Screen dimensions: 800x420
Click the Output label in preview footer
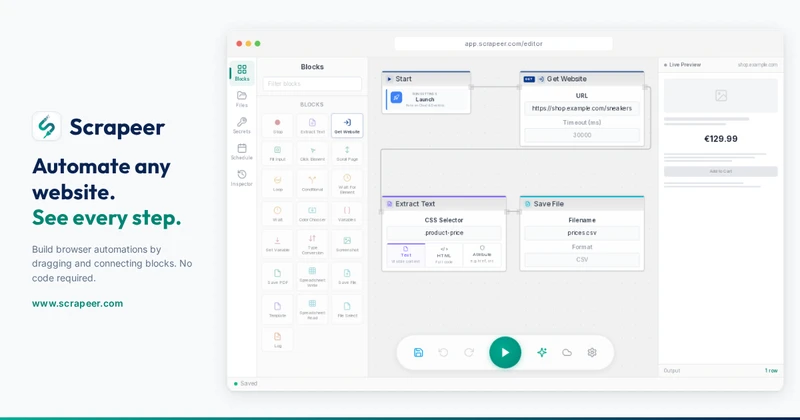(671, 370)
